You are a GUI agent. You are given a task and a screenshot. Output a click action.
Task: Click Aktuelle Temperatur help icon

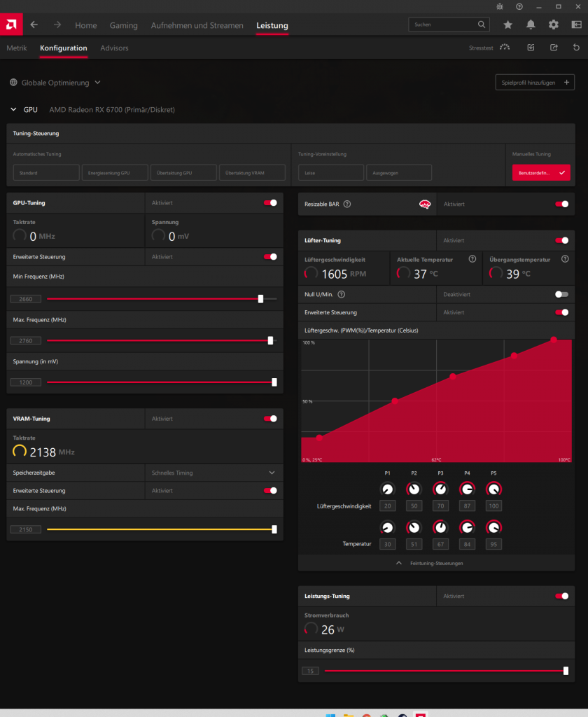tap(472, 259)
